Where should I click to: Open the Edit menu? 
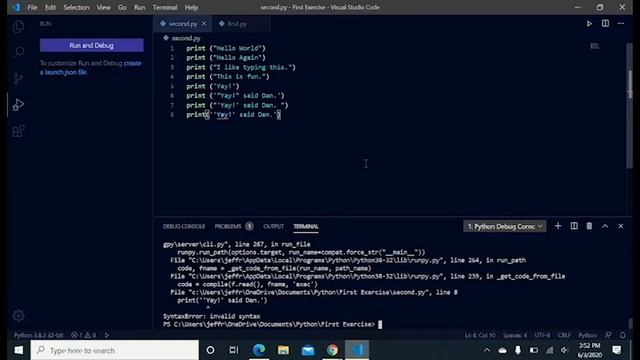pyautogui.click(x=50, y=7)
